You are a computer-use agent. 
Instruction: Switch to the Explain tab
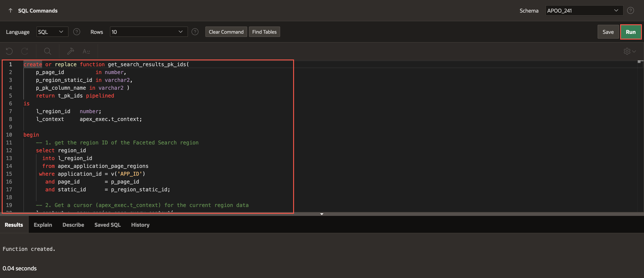[x=43, y=225]
